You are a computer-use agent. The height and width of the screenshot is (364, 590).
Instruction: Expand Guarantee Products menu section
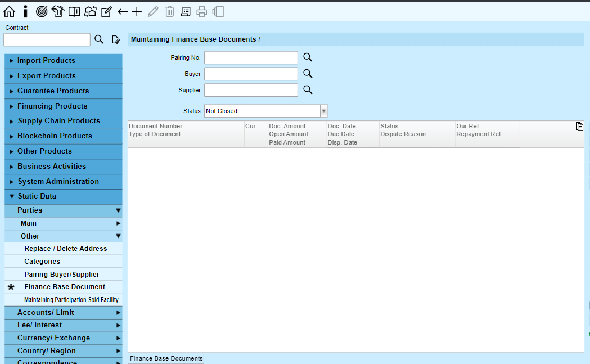click(x=64, y=91)
